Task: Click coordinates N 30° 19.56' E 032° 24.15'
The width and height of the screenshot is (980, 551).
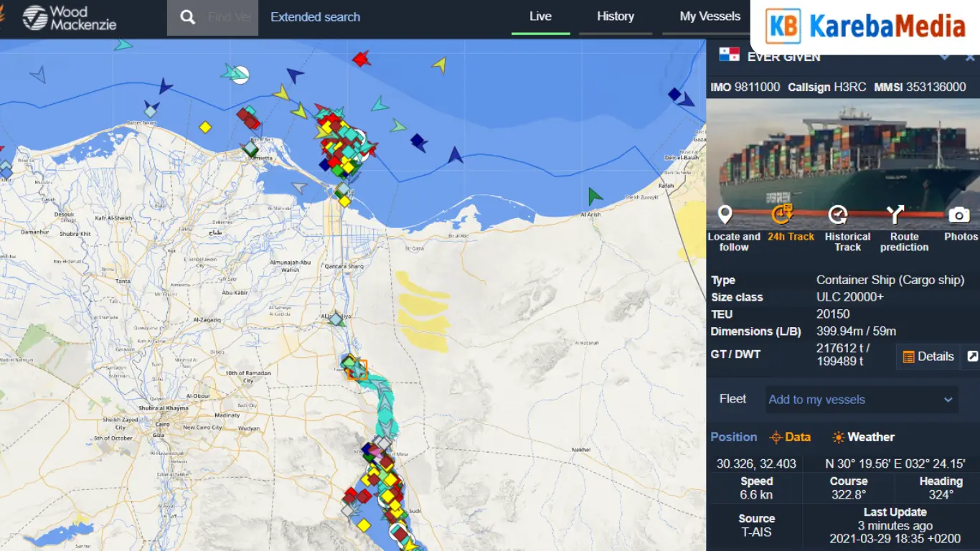Action: [x=895, y=463]
